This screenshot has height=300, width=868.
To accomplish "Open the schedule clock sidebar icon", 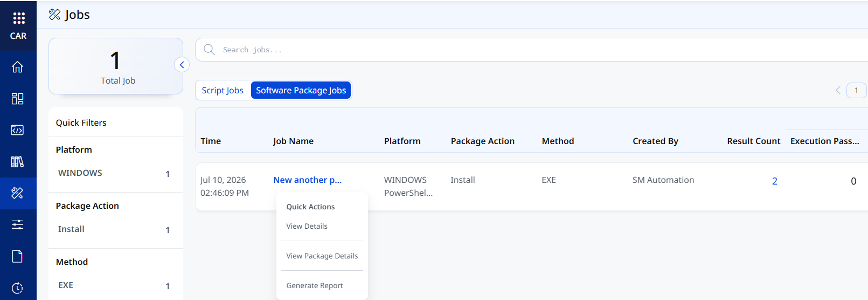I will click(x=18, y=288).
